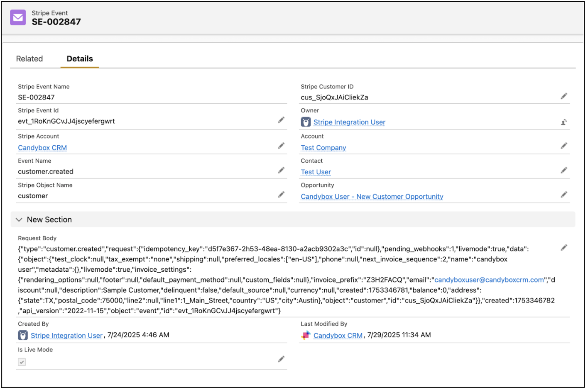Open the Test User contact link
Image resolution: width=588 pixels, height=390 pixels.
pyautogui.click(x=316, y=172)
